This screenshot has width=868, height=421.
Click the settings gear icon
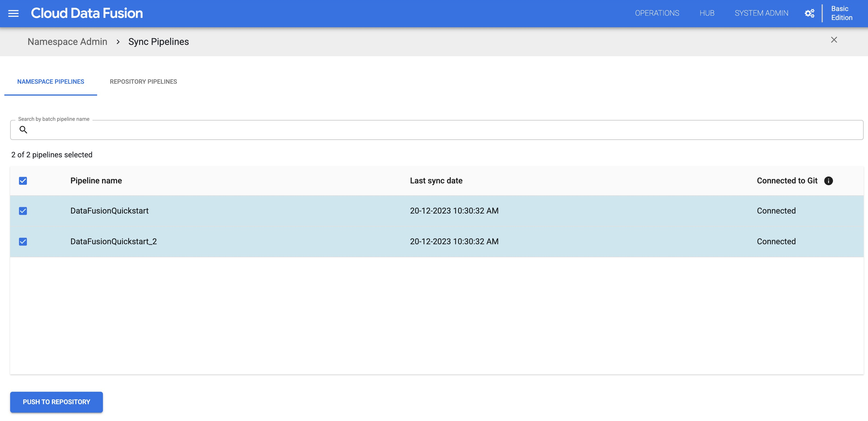pyautogui.click(x=809, y=13)
